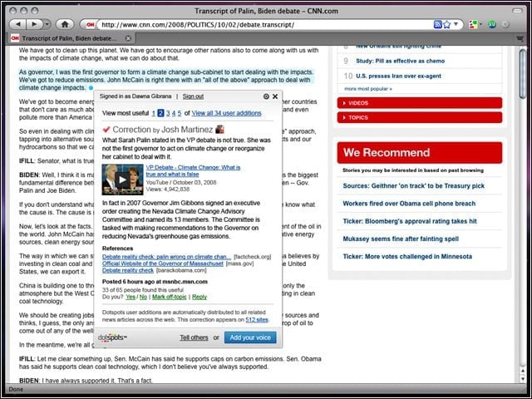View most useful addition number 4
The width and height of the screenshot is (532, 399).
[174, 113]
